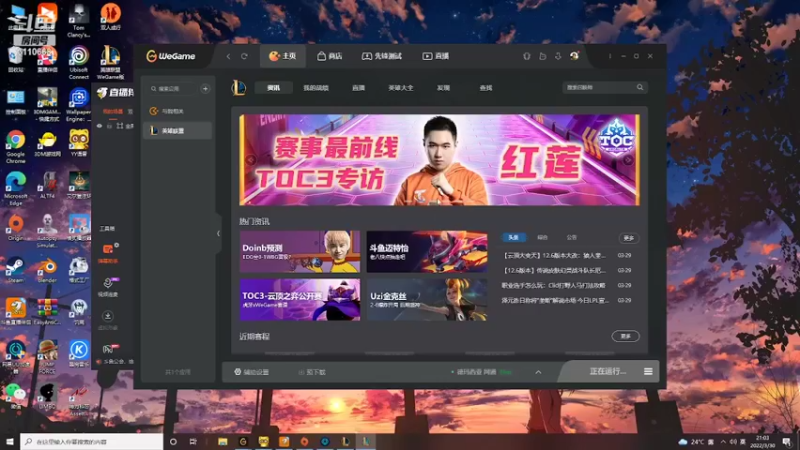The height and width of the screenshot is (450, 800).
Task: Click the plus add-app button in sidebar
Action: click(205, 89)
